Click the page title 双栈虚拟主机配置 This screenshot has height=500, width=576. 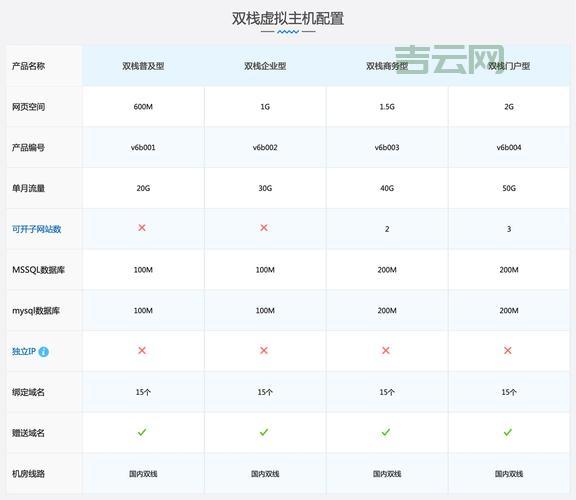(x=288, y=18)
